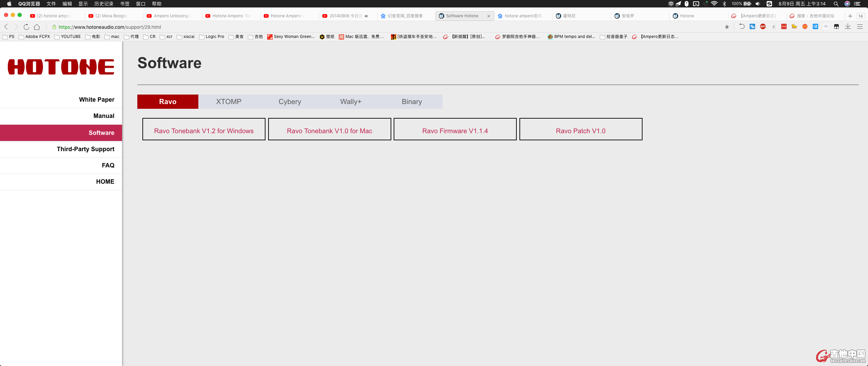This screenshot has height=366, width=868.
Task: Select the Ravo product tab
Action: click(x=168, y=102)
